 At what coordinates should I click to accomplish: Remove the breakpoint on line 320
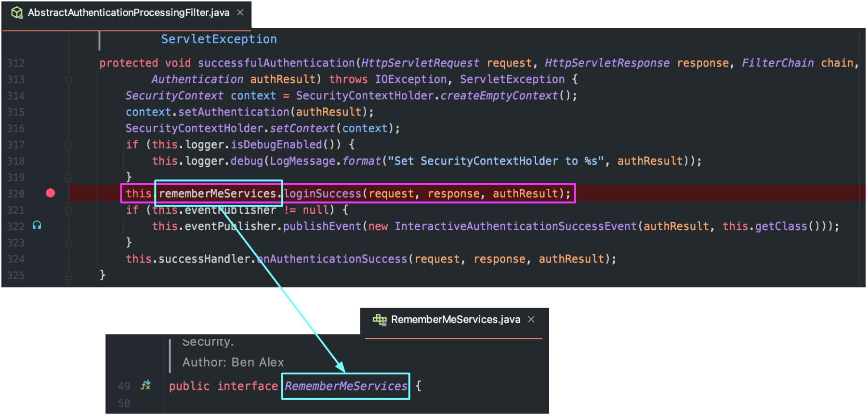coord(51,193)
